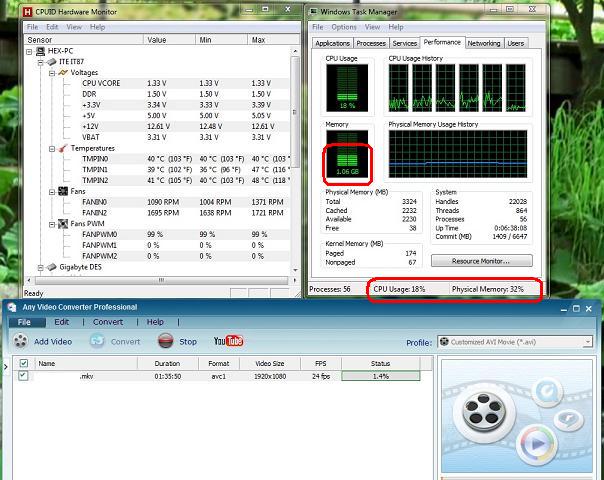
Task: Open Hardware Monitor View menu
Action: (x=74, y=27)
